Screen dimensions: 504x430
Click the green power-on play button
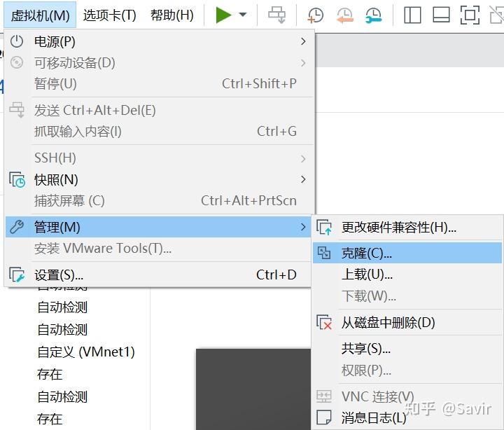224,15
